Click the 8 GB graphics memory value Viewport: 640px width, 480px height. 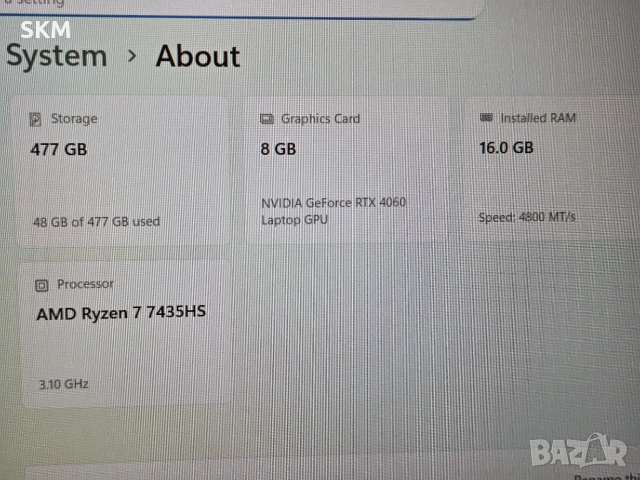click(278, 149)
